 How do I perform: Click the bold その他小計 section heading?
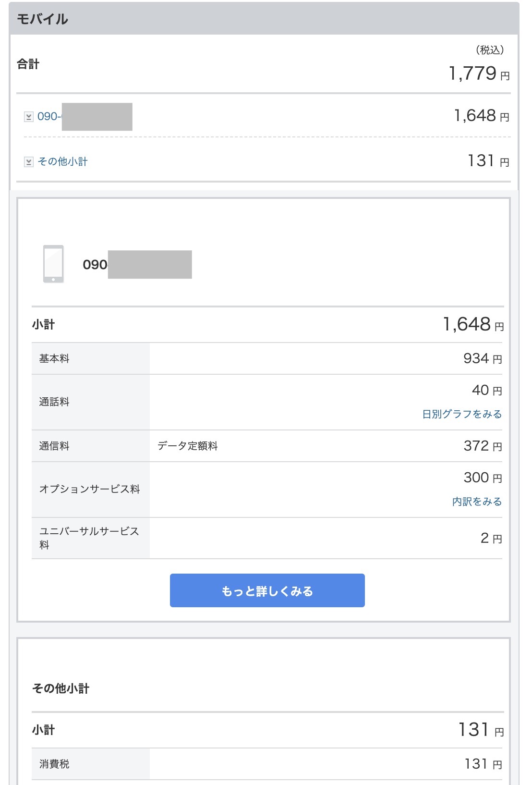(x=60, y=688)
